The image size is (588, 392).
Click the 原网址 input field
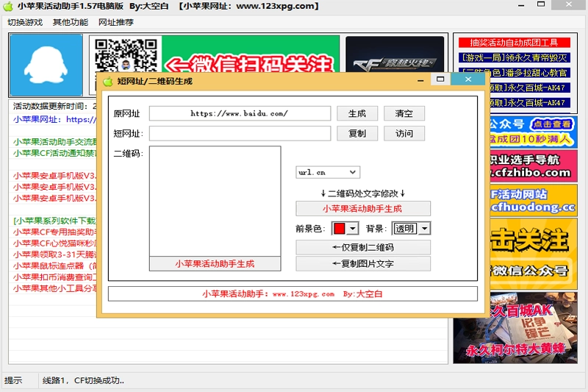coord(240,113)
